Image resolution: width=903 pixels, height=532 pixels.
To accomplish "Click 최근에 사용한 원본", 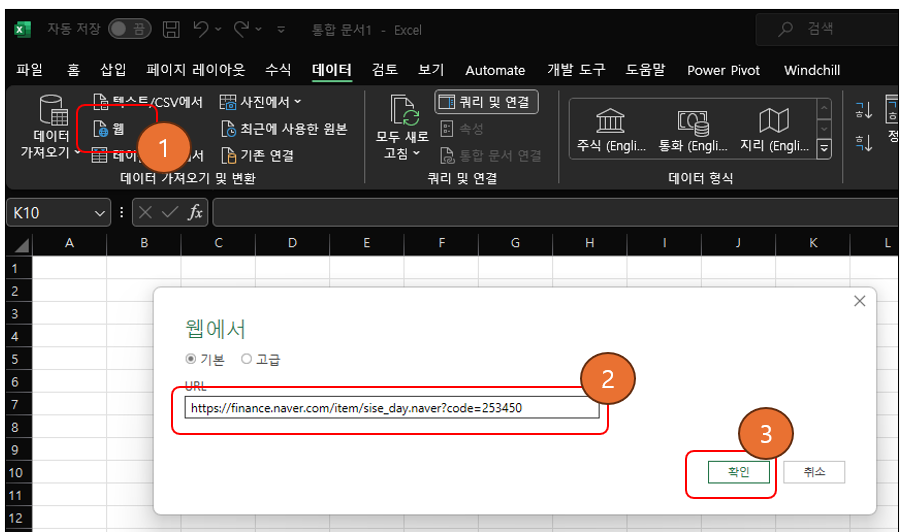I will (285, 129).
